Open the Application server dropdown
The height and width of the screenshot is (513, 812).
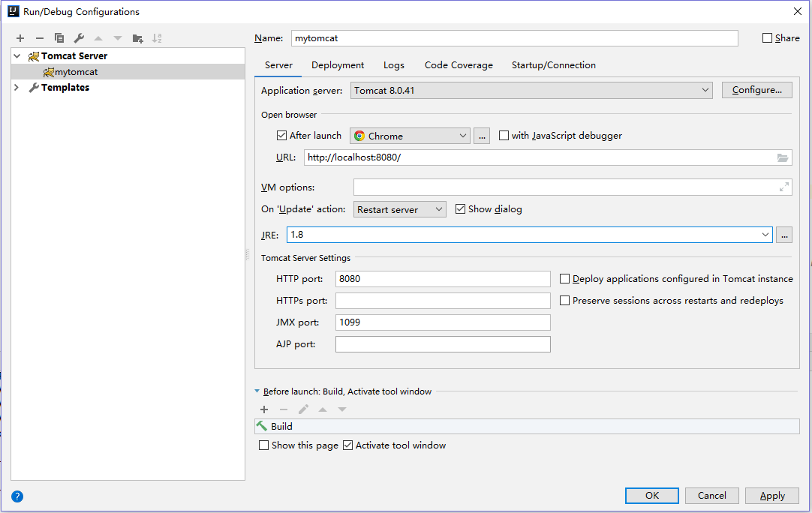click(x=531, y=90)
